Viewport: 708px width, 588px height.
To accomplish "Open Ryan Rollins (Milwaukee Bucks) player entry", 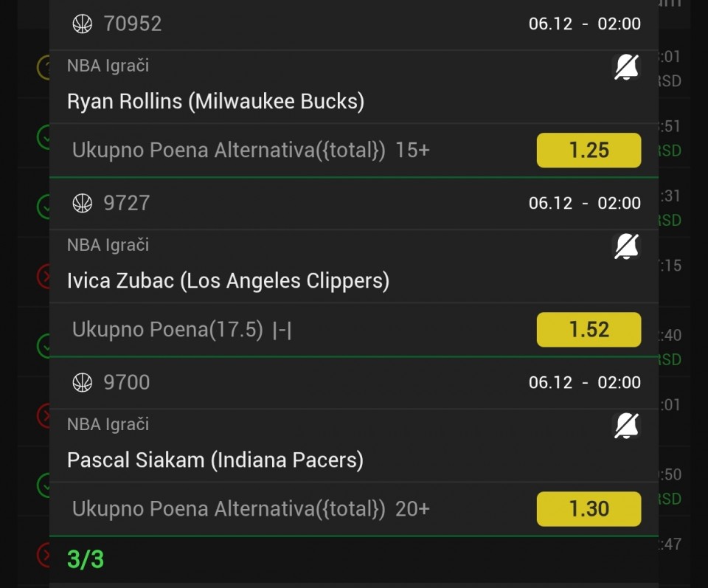I will 215,101.
